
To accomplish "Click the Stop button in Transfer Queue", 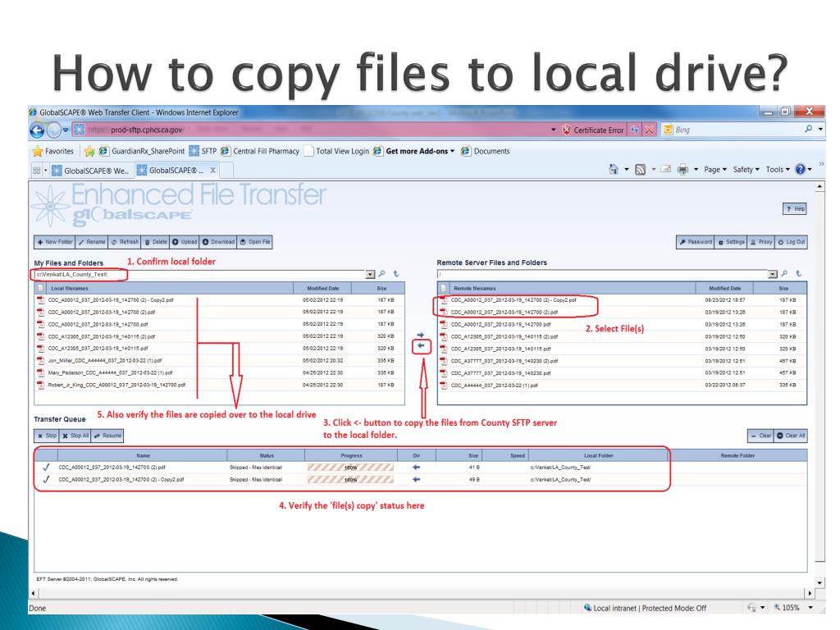I will [47, 436].
